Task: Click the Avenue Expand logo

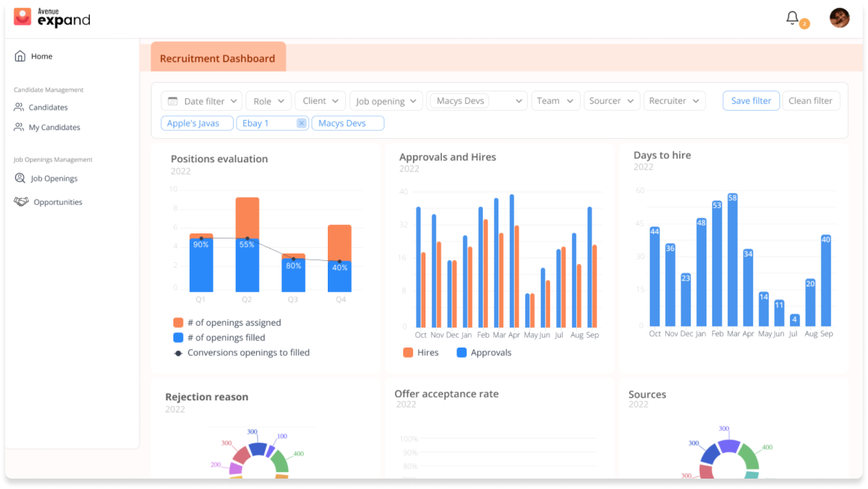Action: point(52,18)
